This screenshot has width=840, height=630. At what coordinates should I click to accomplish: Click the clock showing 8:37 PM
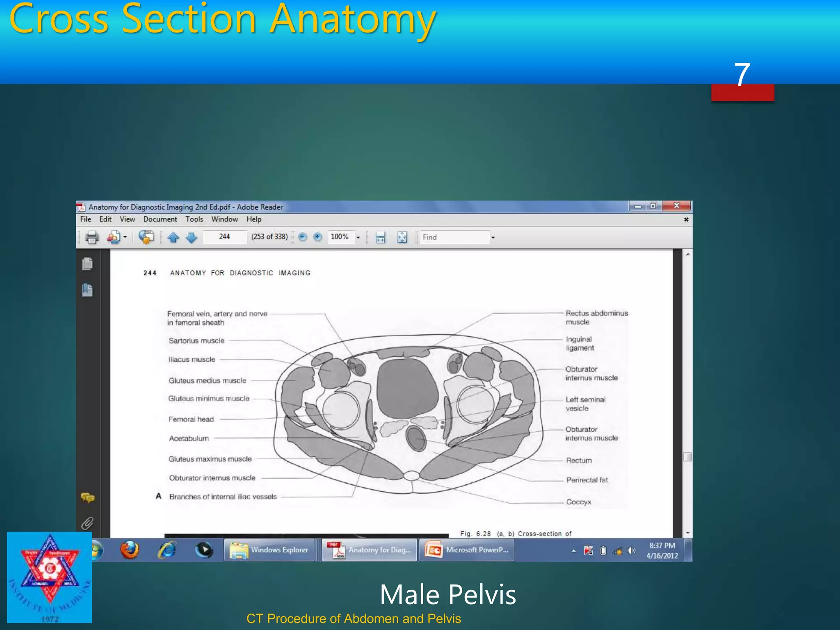click(x=662, y=550)
